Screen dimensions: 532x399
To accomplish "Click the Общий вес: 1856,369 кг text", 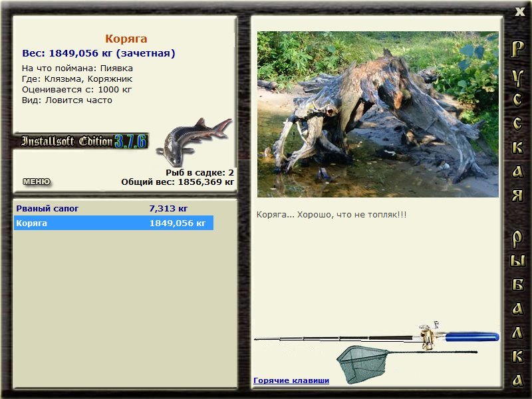I will click(x=178, y=182).
